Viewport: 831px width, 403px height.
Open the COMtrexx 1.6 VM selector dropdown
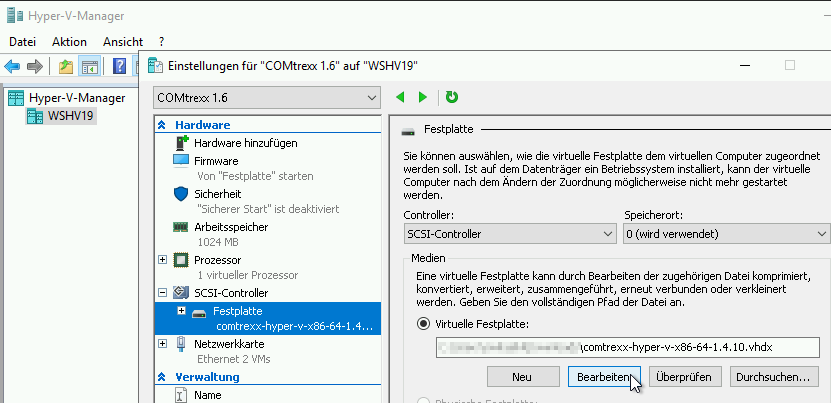(267, 98)
